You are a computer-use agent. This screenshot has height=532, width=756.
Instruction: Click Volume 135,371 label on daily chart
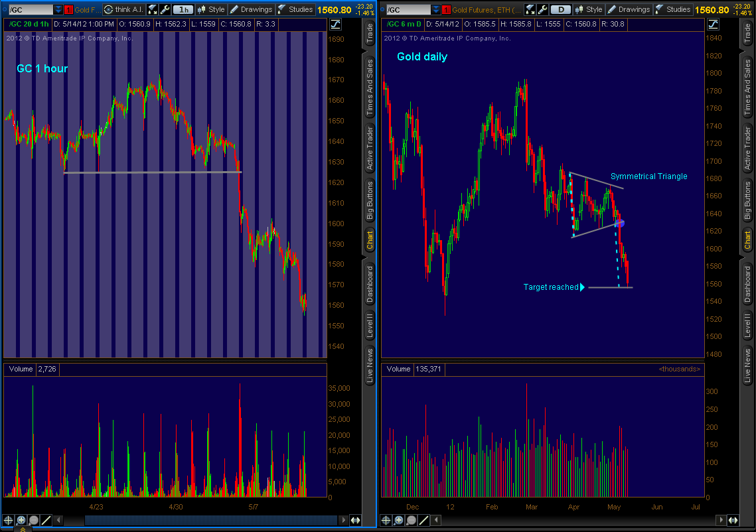(x=414, y=369)
